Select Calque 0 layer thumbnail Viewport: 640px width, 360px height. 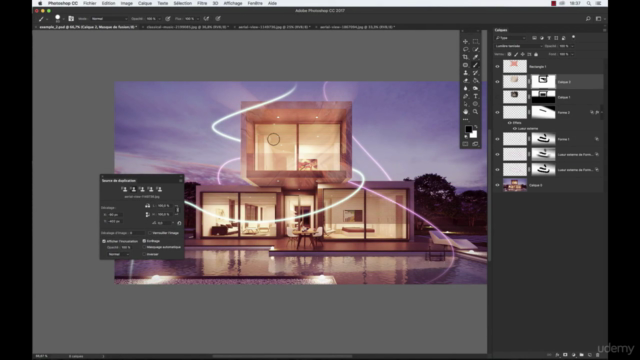[x=515, y=185]
